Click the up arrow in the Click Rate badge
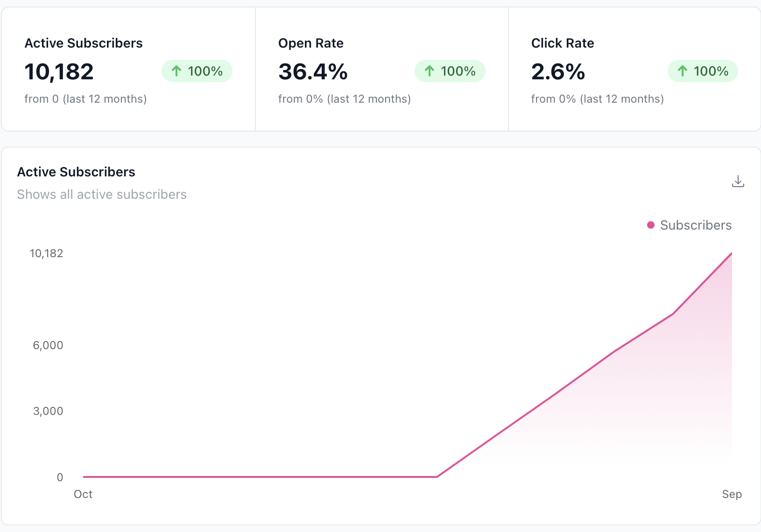Screen dimensions: 761x532 [682, 71]
